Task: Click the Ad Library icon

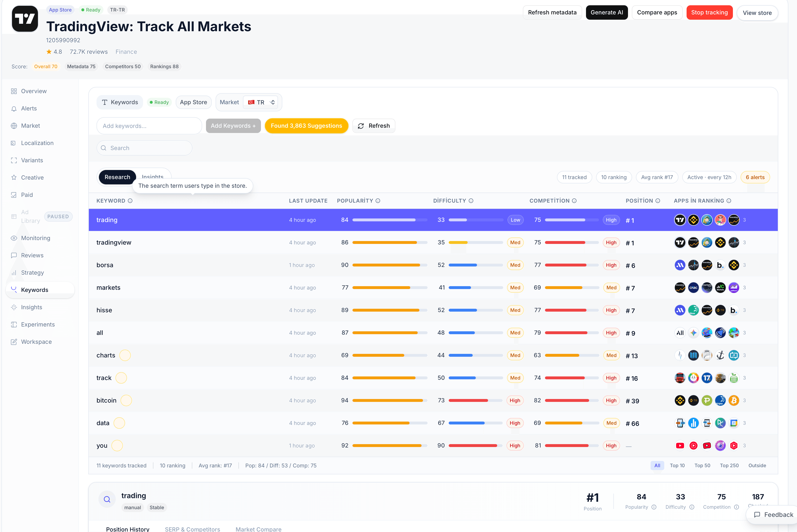Action: point(14,217)
